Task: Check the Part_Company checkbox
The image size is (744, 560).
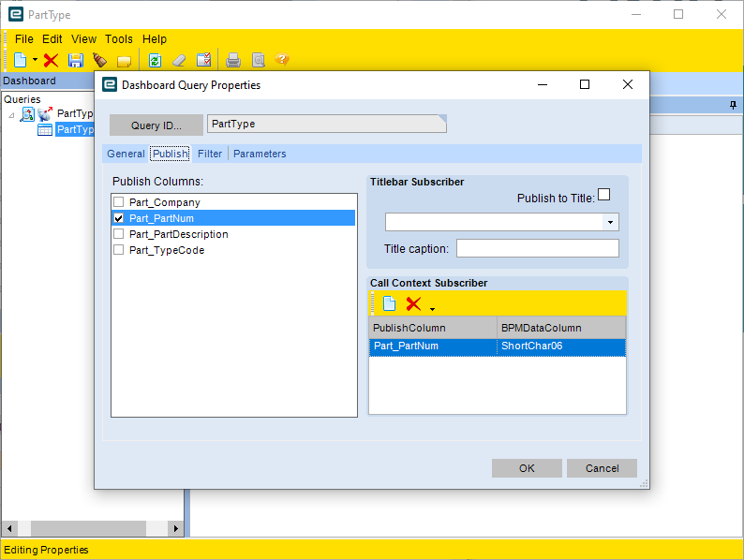Action: click(x=119, y=202)
